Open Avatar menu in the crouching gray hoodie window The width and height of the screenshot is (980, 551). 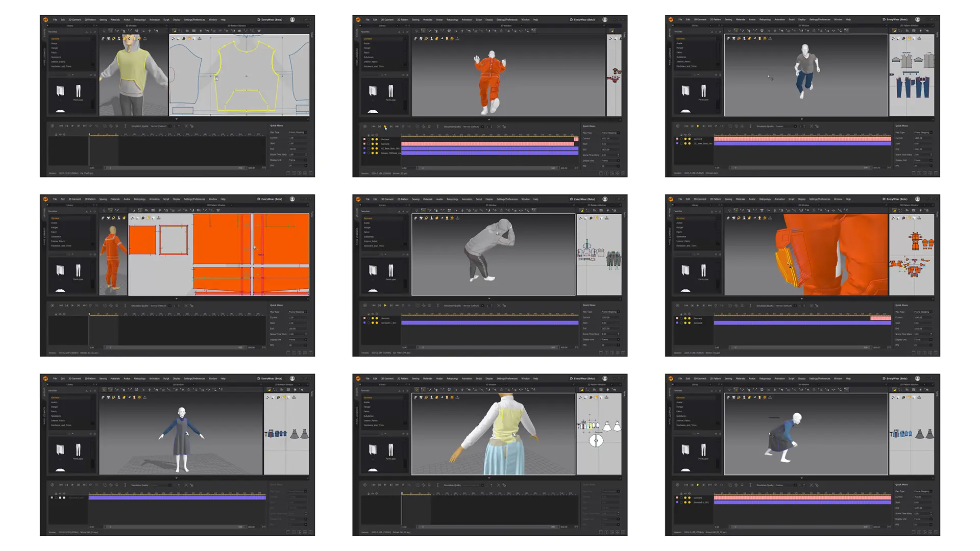click(x=439, y=199)
